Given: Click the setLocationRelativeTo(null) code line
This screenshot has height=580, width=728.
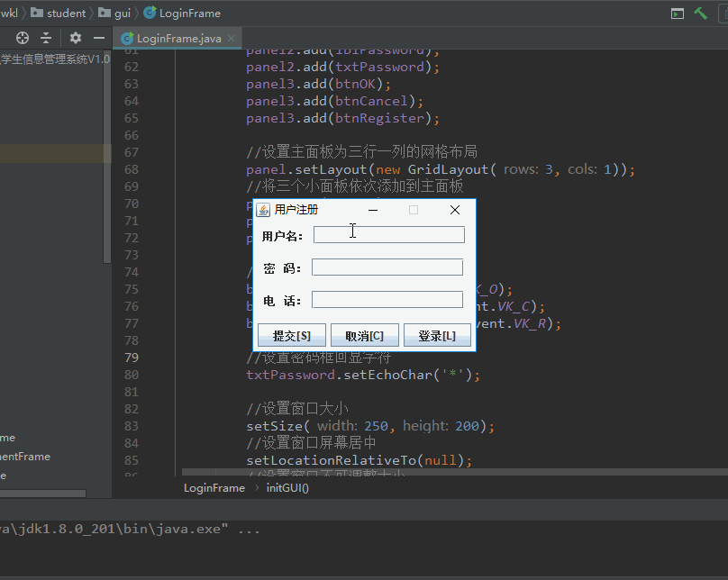Looking at the screenshot, I should (359, 460).
